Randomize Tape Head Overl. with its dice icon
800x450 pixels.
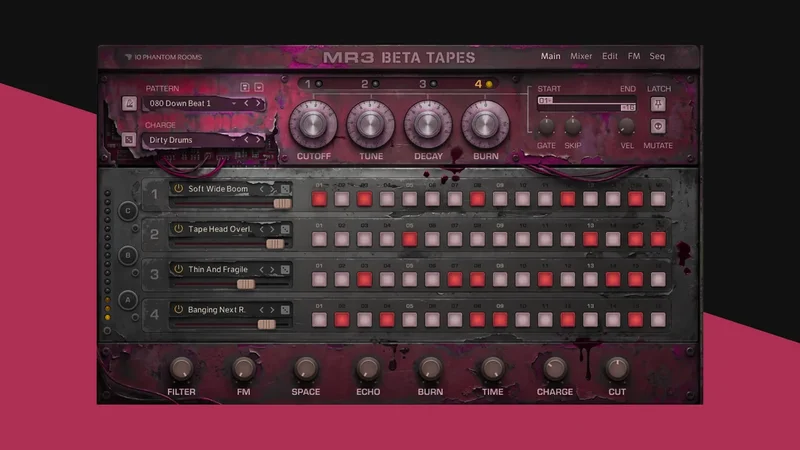coord(285,230)
